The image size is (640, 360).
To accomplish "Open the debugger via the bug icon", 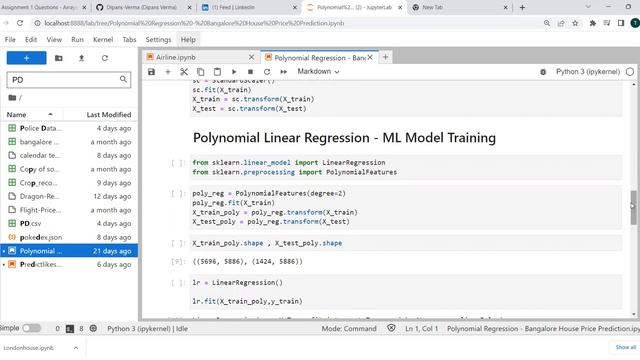I will pyautogui.click(x=543, y=72).
